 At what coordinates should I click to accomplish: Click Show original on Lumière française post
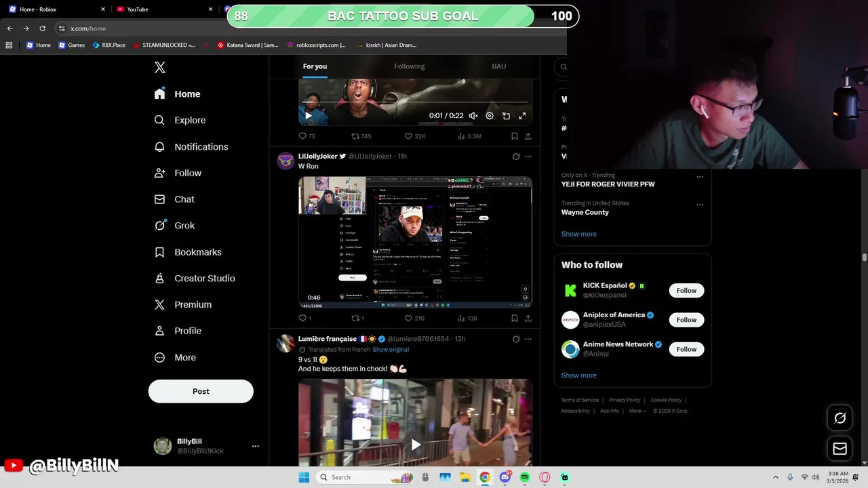391,350
